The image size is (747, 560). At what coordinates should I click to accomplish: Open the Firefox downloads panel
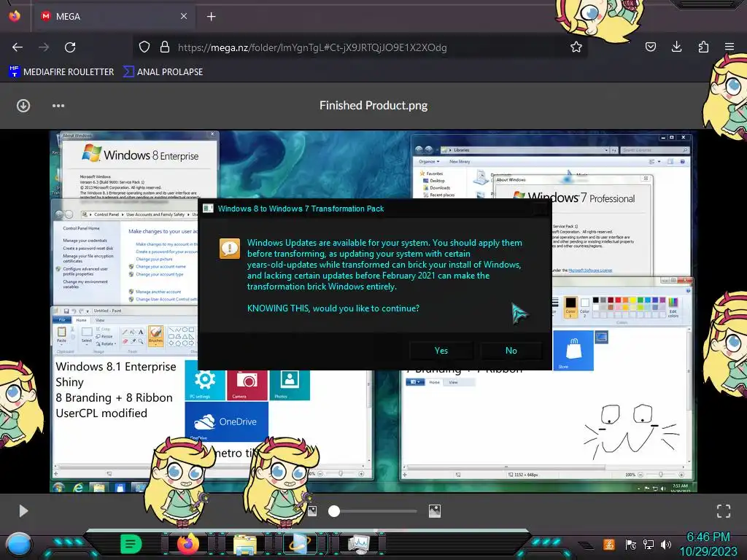[676, 47]
